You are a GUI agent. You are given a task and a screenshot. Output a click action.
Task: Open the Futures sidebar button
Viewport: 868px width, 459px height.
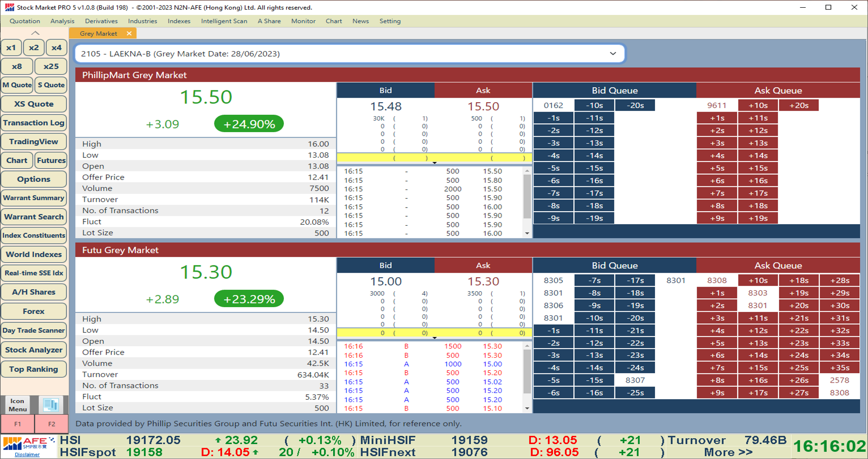(x=51, y=161)
